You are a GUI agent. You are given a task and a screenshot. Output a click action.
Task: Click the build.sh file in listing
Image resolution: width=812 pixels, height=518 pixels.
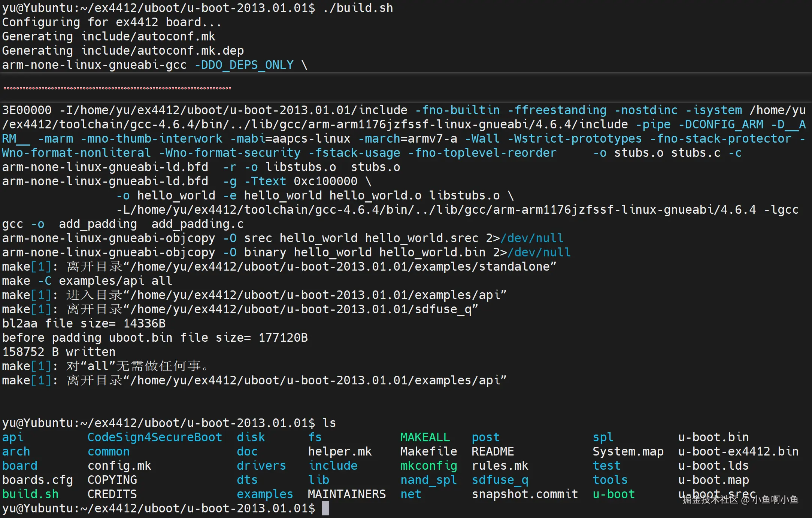click(x=30, y=494)
